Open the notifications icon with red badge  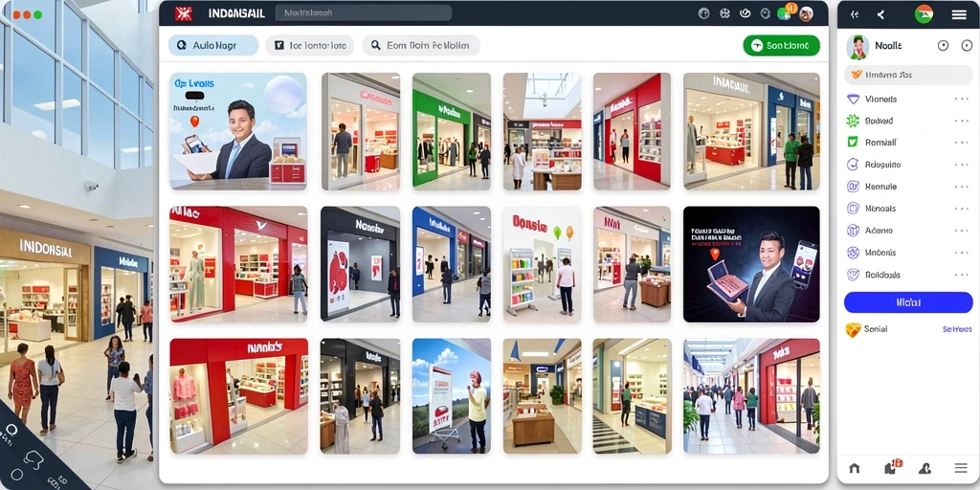893,466
